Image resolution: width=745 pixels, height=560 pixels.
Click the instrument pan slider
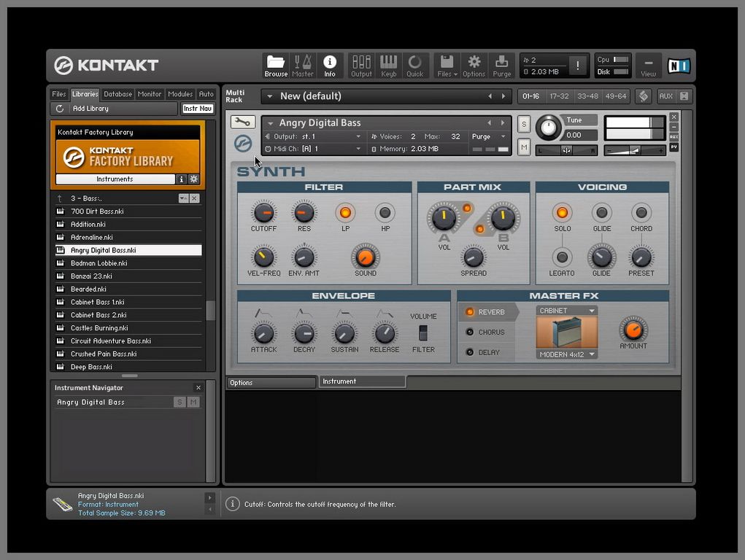click(x=566, y=150)
